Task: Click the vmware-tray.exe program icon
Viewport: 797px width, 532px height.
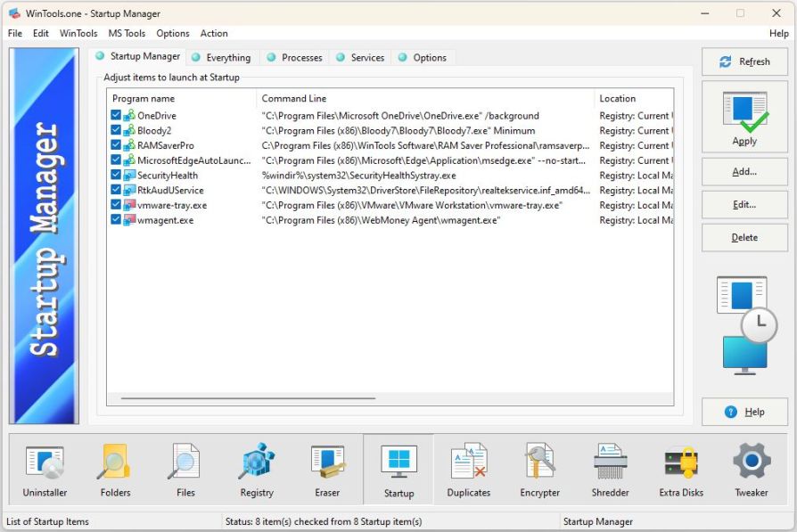Action: pos(129,205)
